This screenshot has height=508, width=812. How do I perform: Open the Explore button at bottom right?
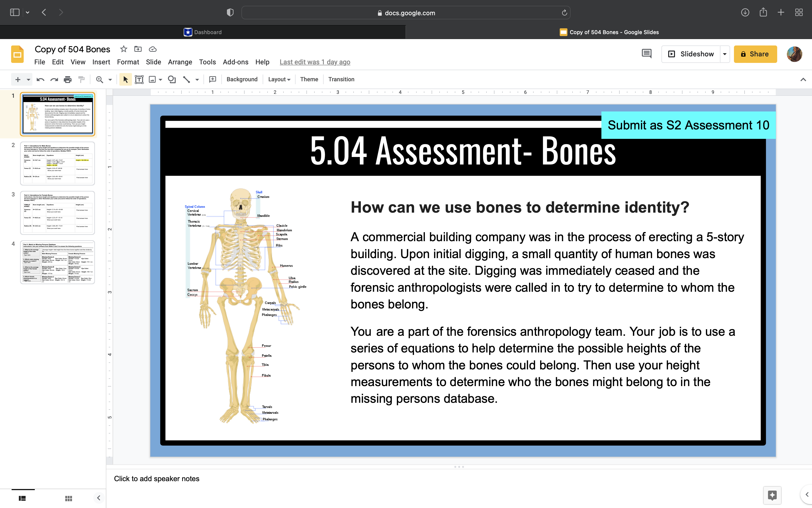tap(772, 495)
